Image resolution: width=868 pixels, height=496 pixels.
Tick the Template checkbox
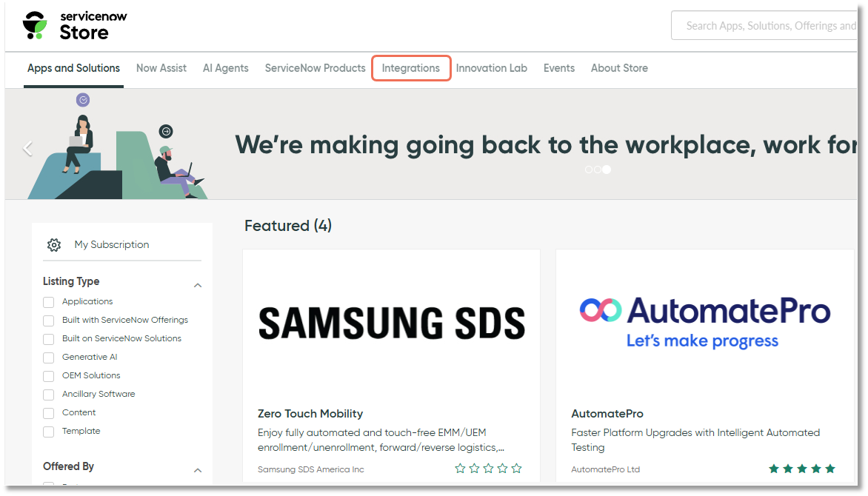point(49,432)
